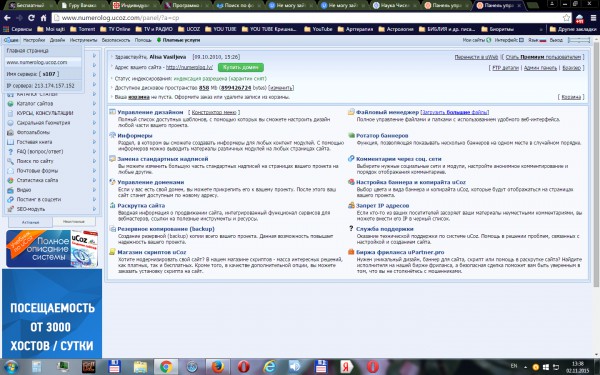Click Поиск по сайту magnifier icon
This screenshot has width=600, height=375.
point(11,161)
